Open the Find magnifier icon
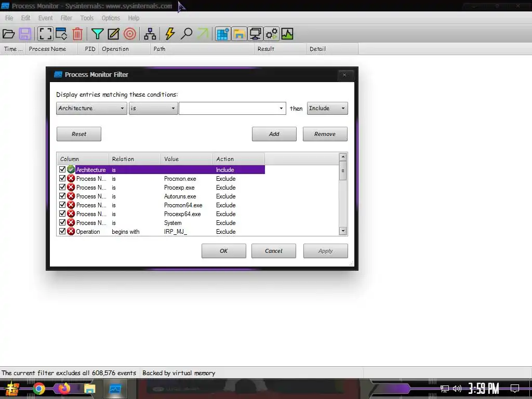 point(187,34)
